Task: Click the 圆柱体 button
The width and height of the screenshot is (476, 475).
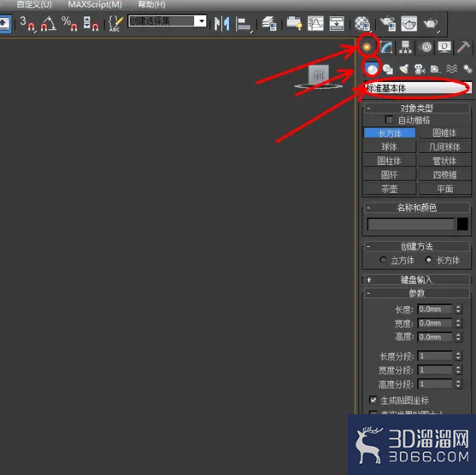Action: click(x=390, y=161)
